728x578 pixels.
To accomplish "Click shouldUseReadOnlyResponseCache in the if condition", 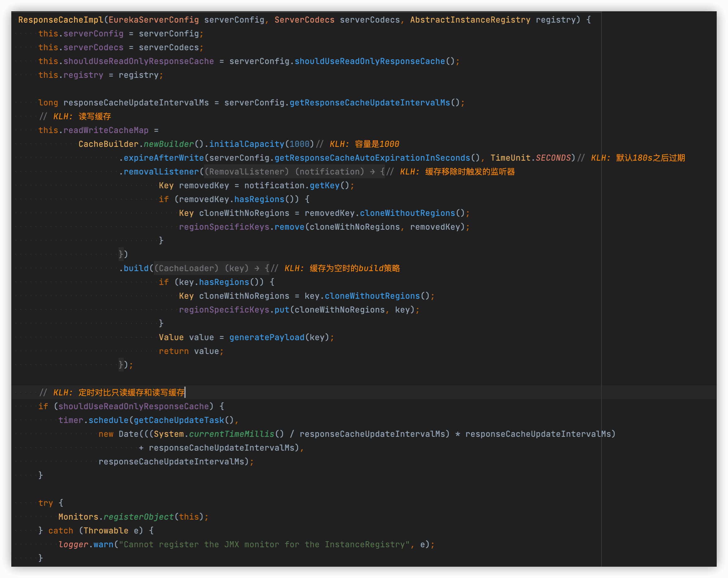I will 134,406.
